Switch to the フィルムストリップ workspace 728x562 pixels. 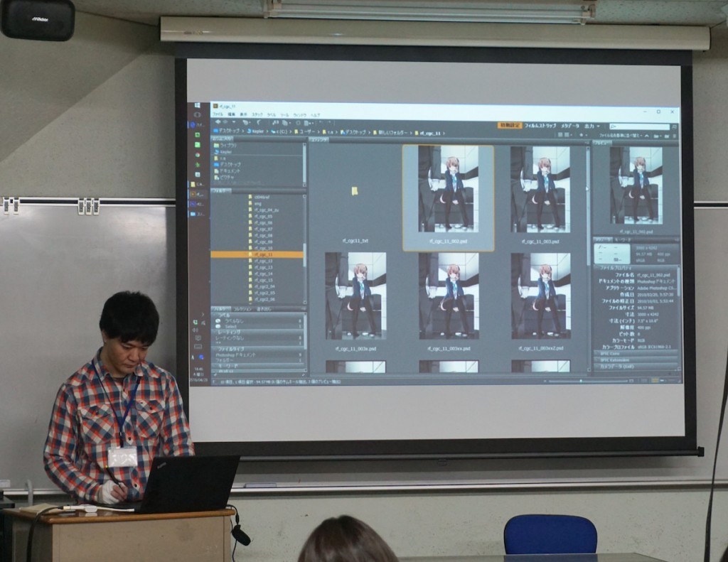(x=540, y=126)
